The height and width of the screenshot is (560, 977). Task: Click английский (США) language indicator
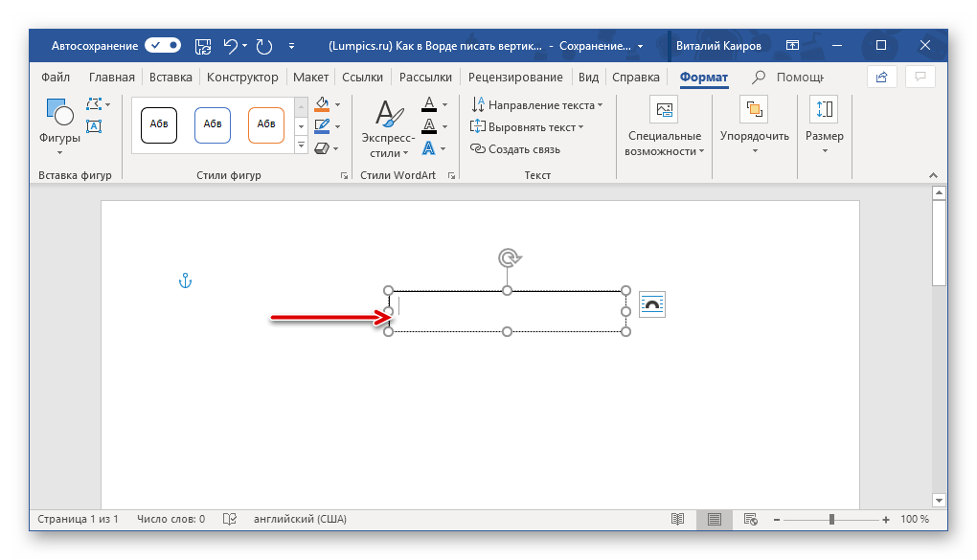pos(300,519)
